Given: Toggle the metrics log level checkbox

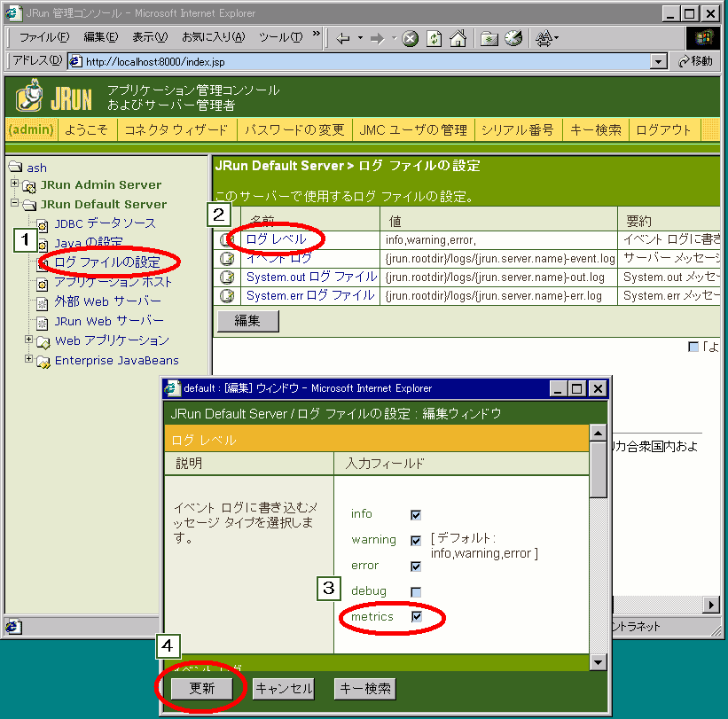Looking at the screenshot, I should [417, 616].
